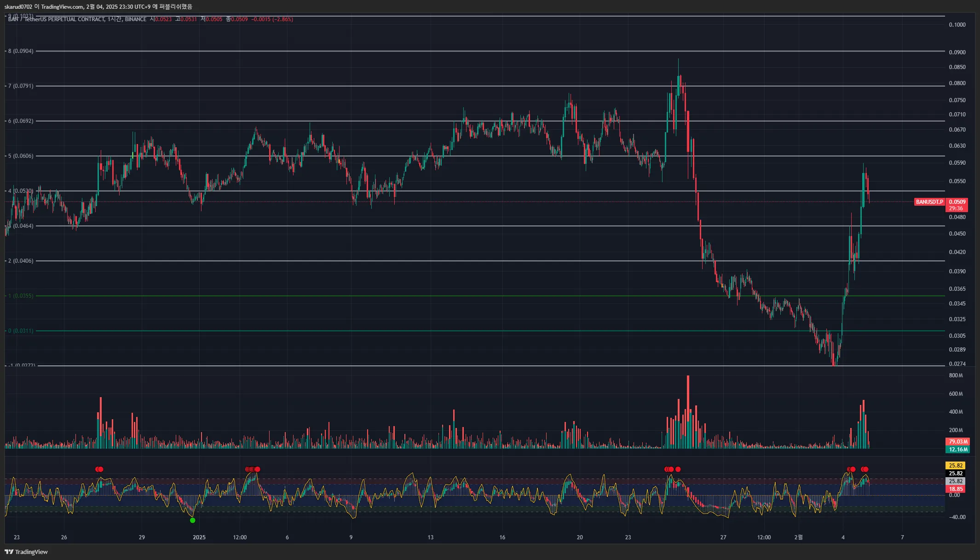Viewport: 980px width, 560px height.
Task: Click the red 18.85 oscillator value tag
Action: (x=955, y=489)
